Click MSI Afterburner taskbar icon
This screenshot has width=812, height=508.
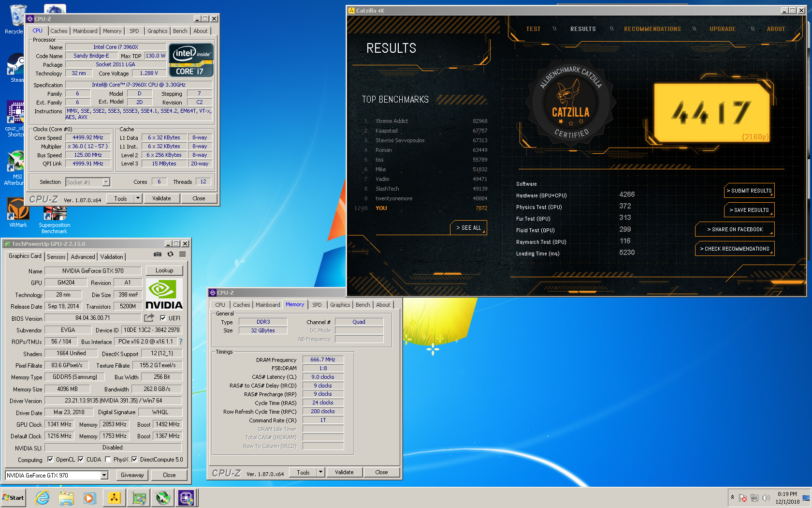[x=163, y=498]
